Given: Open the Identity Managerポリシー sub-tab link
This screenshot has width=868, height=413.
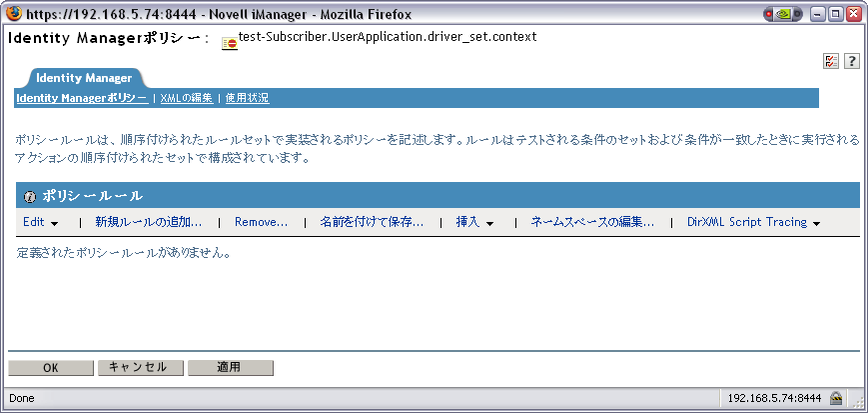Looking at the screenshot, I should 82,98.
